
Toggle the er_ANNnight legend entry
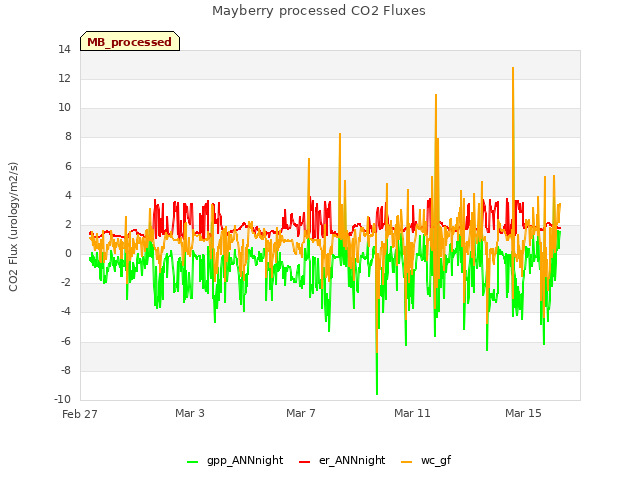(x=342, y=460)
